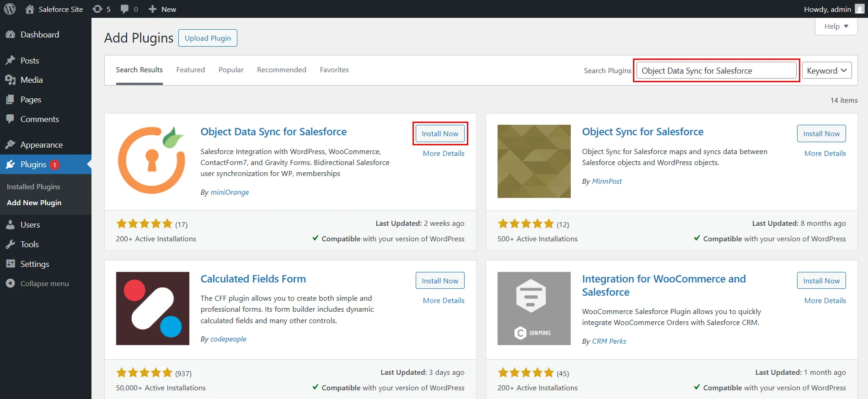The height and width of the screenshot is (399, 868).
Task: Click the Users person icon
Action: click(x=10, y=225)
